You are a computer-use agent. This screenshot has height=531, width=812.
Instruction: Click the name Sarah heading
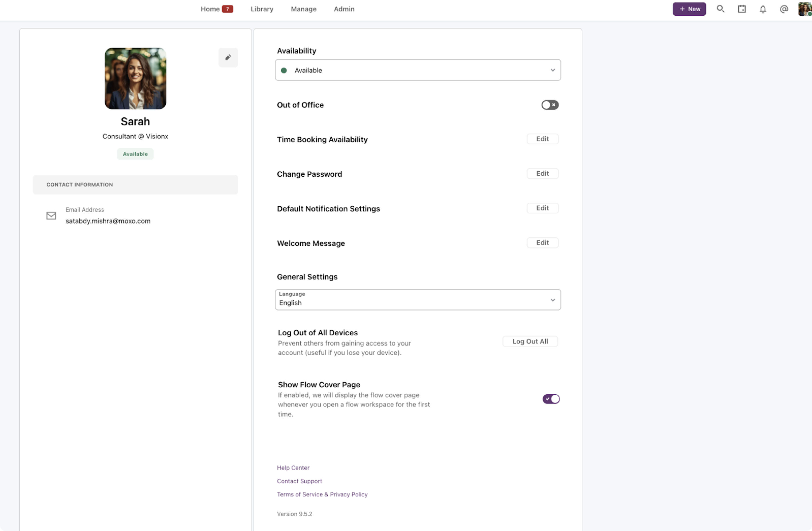[x=135, y=121]
